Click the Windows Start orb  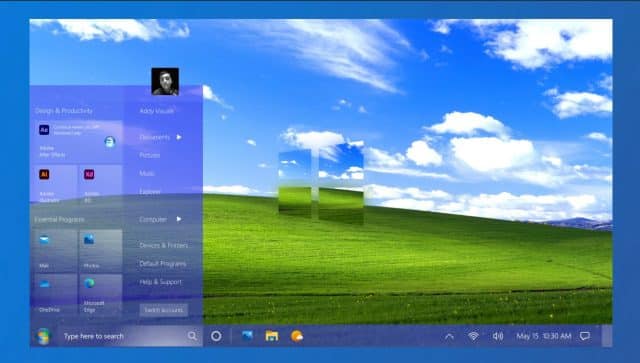(43, 336)
